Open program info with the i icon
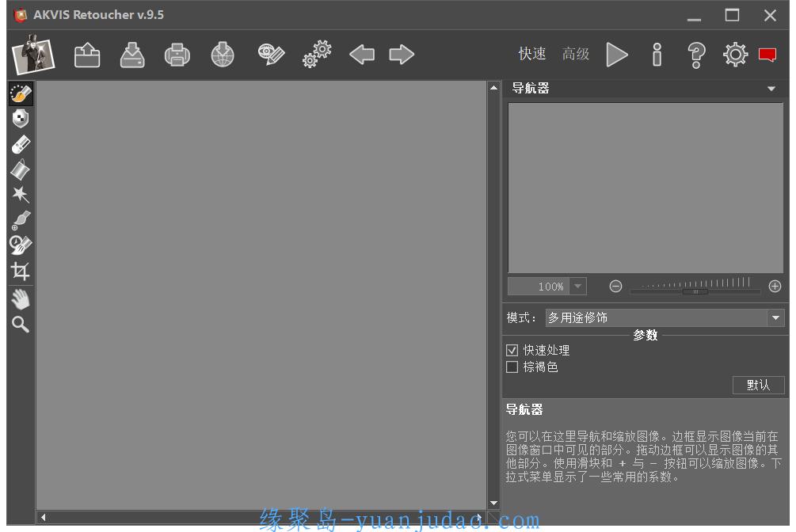The height and width of the screenshot is (532, 796). pos(657,55)
